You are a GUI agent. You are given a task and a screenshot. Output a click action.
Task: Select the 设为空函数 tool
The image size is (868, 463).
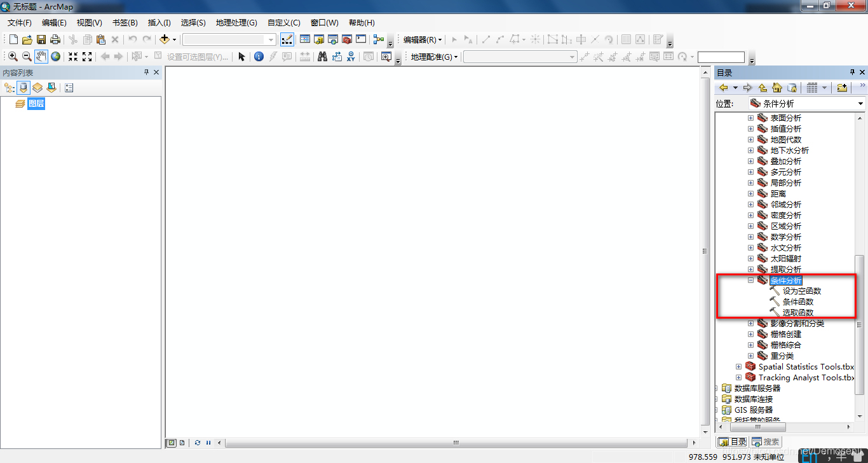(802, 291)
